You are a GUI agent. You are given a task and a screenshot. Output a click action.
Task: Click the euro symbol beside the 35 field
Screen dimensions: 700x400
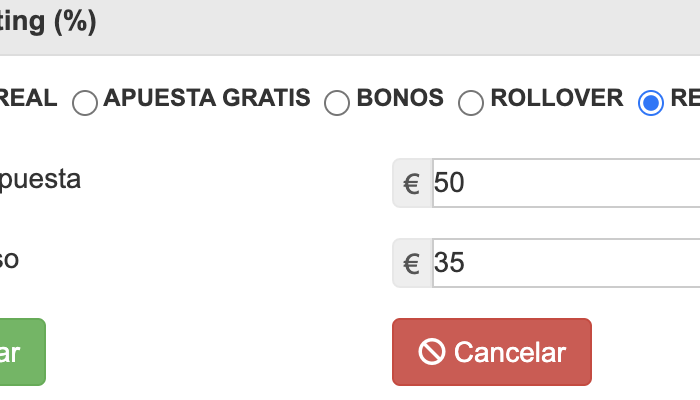point(412,263)
